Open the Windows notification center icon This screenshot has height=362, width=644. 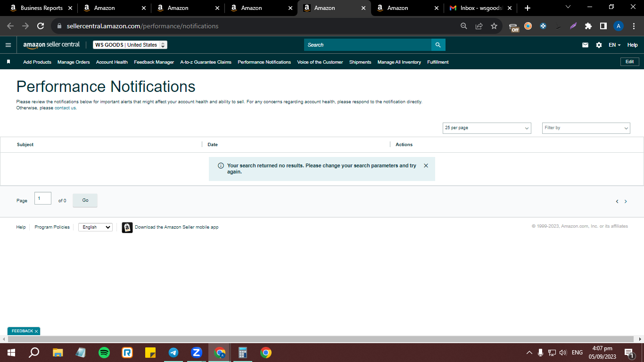pyautogui.click(x=628, y=353)
